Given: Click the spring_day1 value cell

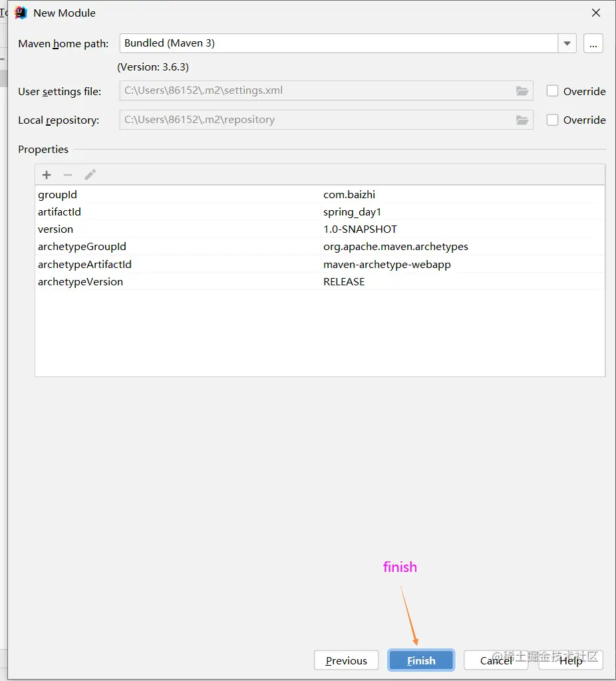Looking at the screenshot, I should (462, 212).
